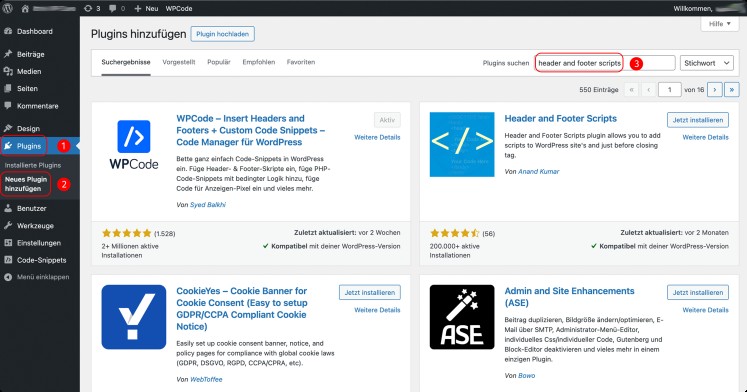Viewport: 747px width, 392px height.
Task: Switch to the Vorgestellt tab
Action: tap(179, 62)
